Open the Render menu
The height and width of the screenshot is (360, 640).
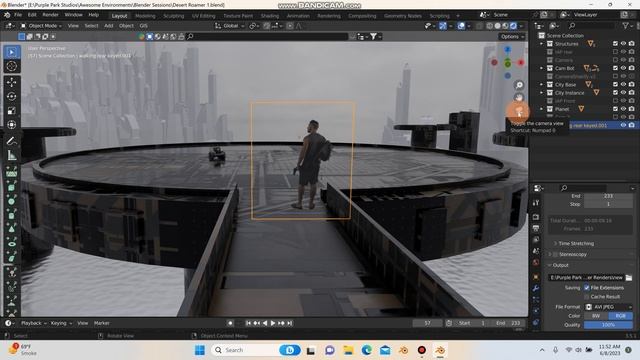51,15
